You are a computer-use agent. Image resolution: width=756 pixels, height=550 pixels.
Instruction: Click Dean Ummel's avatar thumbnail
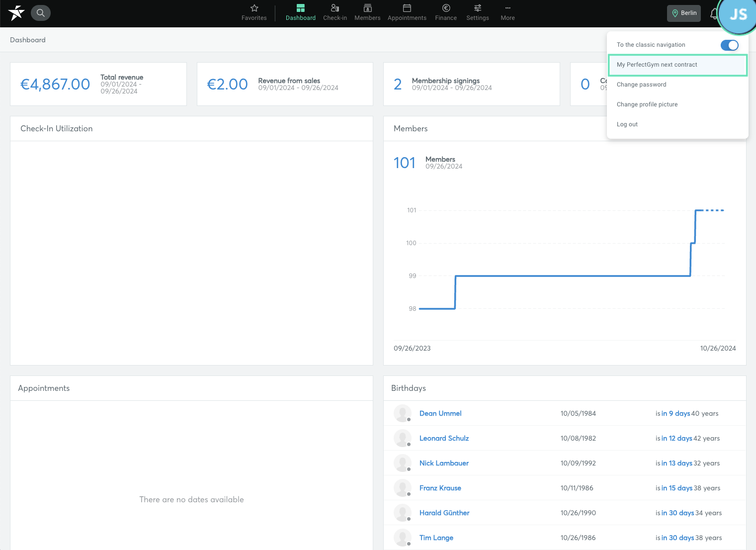click(403, 413)
